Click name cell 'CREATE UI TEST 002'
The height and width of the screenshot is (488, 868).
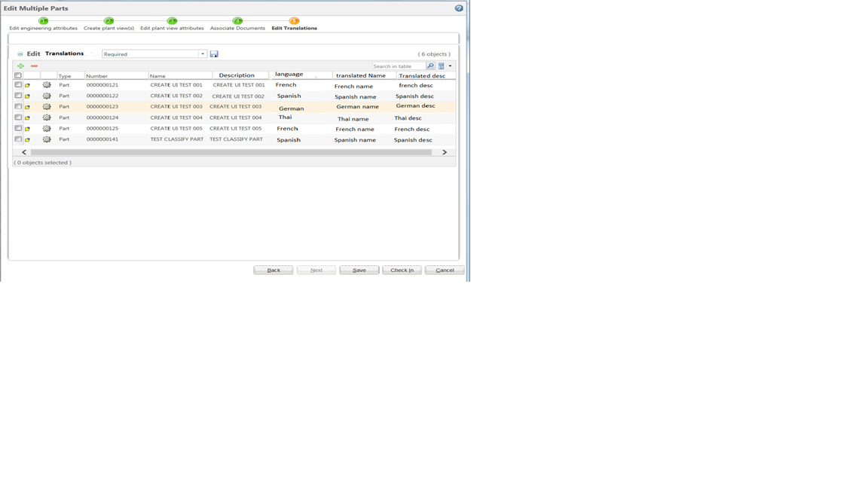coord(176,96)
